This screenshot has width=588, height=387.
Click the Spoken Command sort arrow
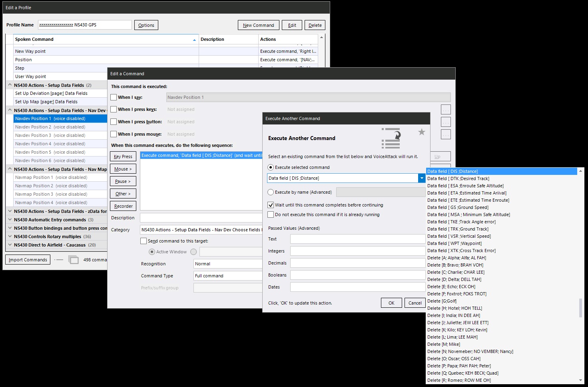pos(194,40)
